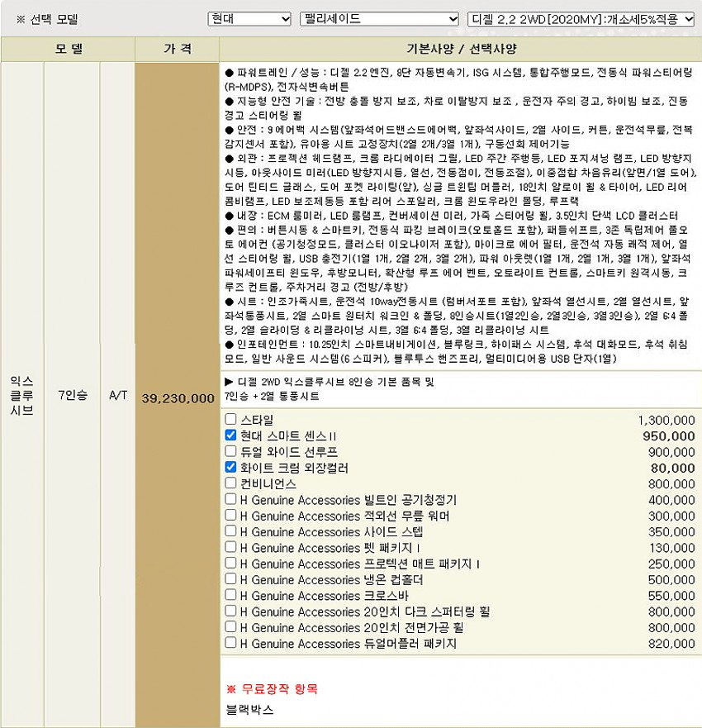Screen dimensions: 702x728
Task: Click the 39,230,000 price cell
Action: pyautogui.click(x=178, y=397)
